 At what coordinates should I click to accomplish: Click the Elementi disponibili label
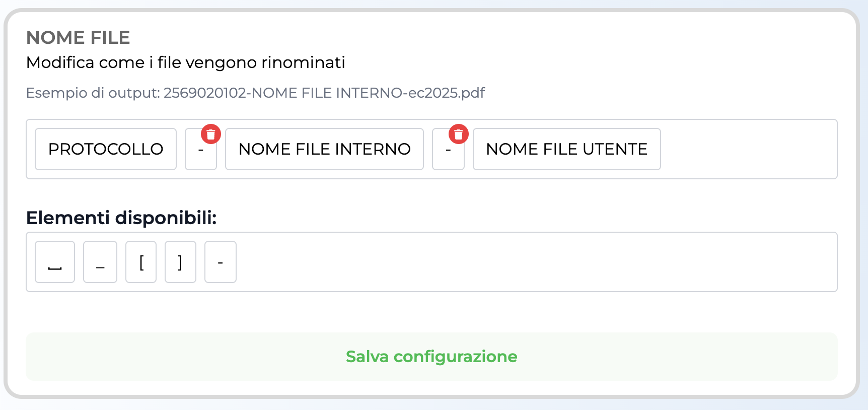pos(121,217)
